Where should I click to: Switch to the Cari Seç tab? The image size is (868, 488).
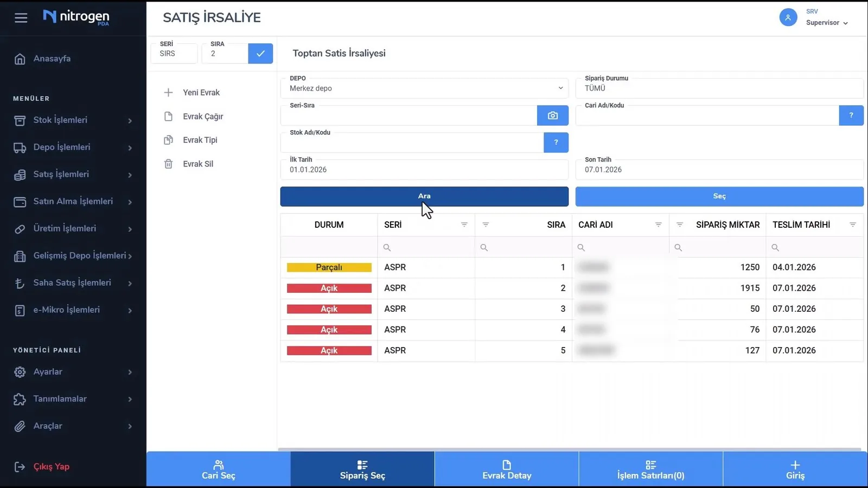pos(219,470)
